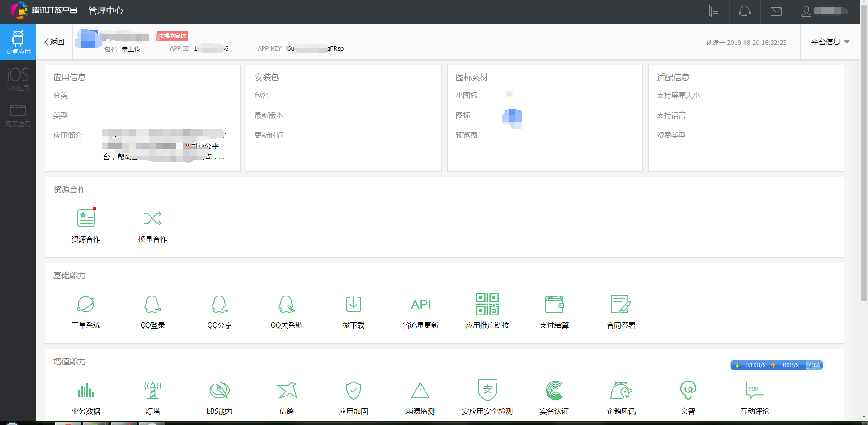Viewport: 868px width, 425px height.
Task: Open 支付结算 payment wallet icon
Action: click(x=554, y=304)
